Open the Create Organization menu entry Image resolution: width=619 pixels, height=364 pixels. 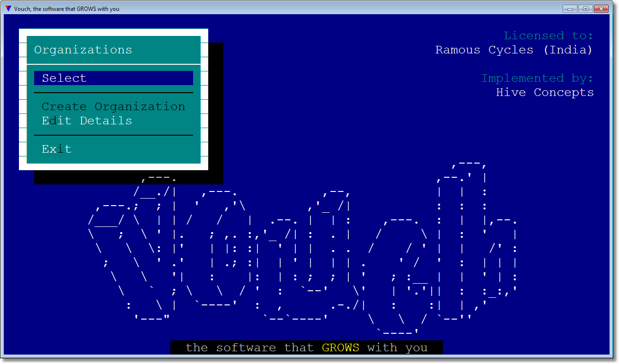(114, 106)
